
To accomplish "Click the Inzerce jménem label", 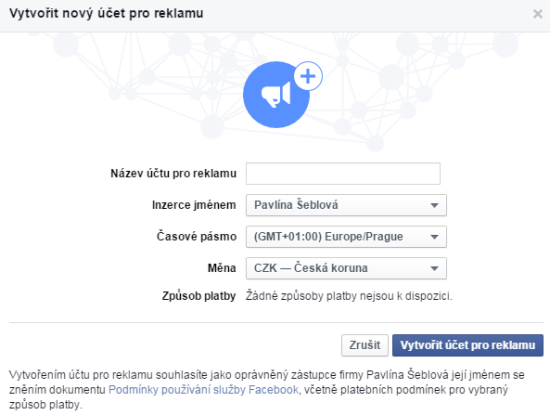I will [194, 205].
